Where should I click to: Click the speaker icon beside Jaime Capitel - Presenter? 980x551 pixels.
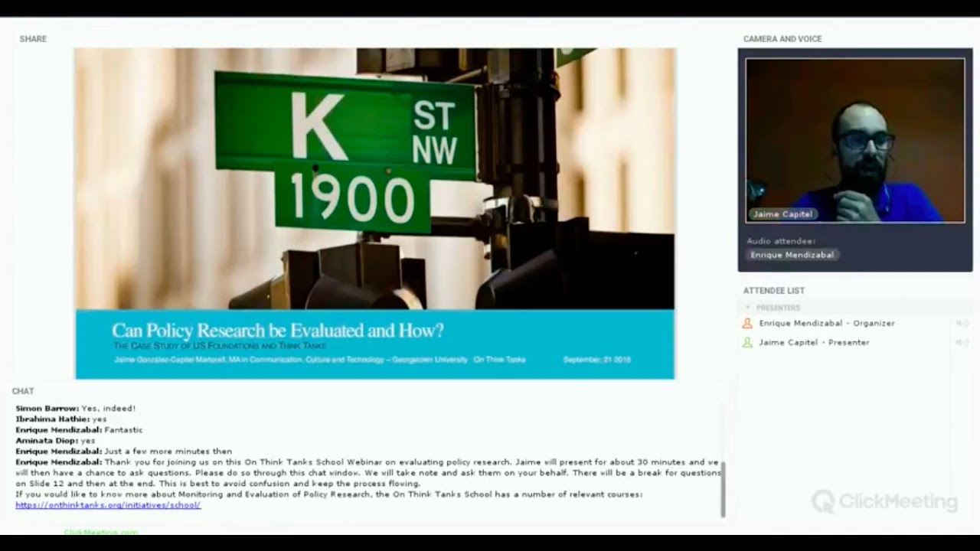(962, 342)
